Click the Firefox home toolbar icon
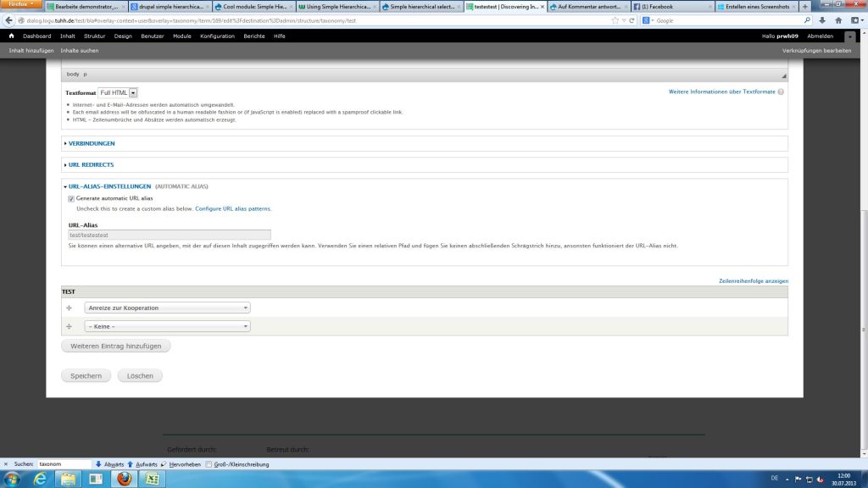The height and width of the screenshot is (488, 868). (x=838, y=20)
